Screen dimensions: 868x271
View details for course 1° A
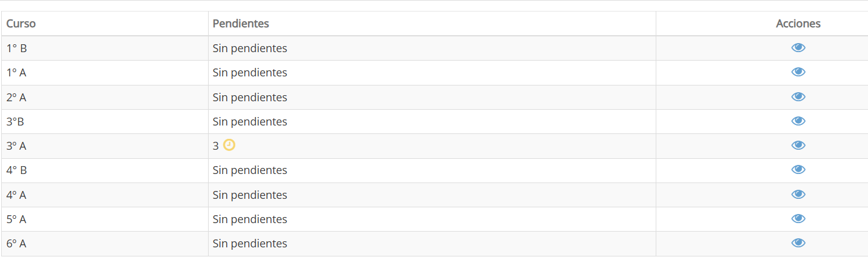click(x=798, y=72)
